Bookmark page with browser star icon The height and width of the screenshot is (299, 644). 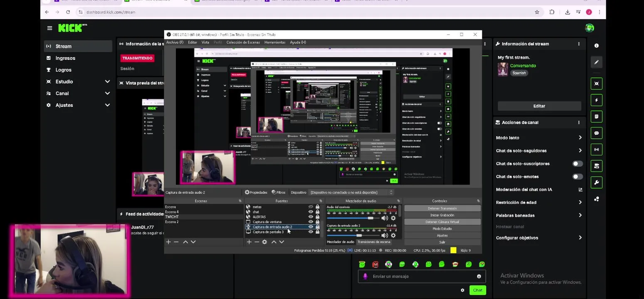[x=537, y=12]
